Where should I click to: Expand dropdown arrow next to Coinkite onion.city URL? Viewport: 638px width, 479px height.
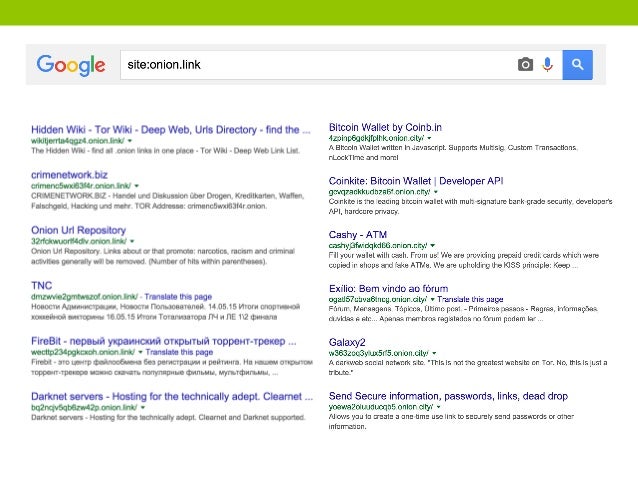pyautogui.click(x=436, y=192)
